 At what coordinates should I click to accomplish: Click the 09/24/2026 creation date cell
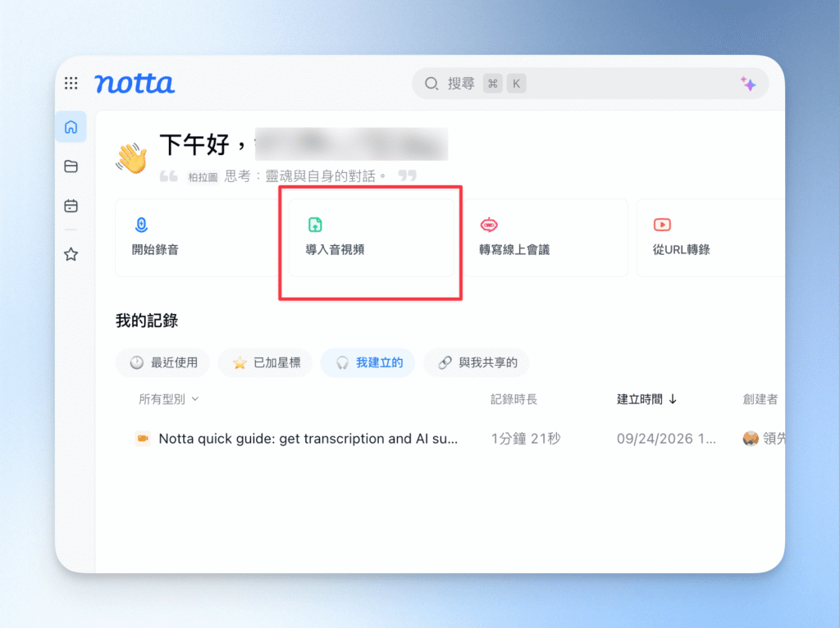tap(666, 439)
